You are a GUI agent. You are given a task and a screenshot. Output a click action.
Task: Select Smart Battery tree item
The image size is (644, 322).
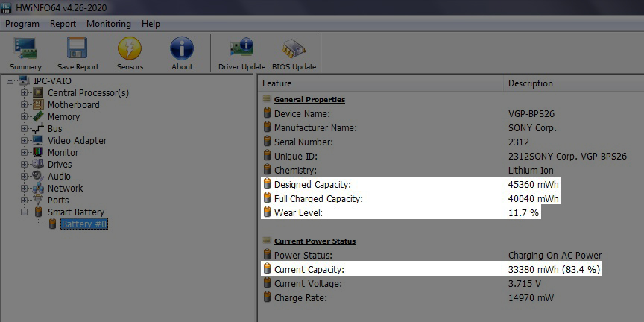76,212
